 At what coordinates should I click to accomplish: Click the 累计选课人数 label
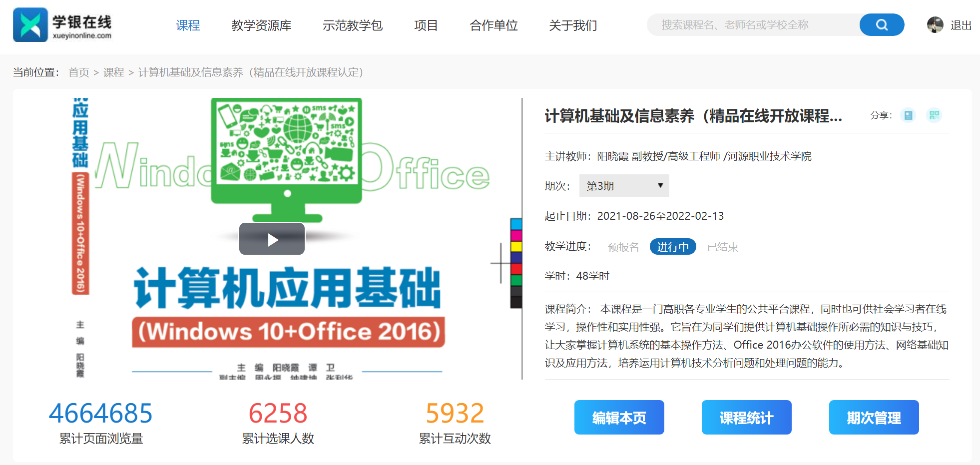tap(278, 439)
